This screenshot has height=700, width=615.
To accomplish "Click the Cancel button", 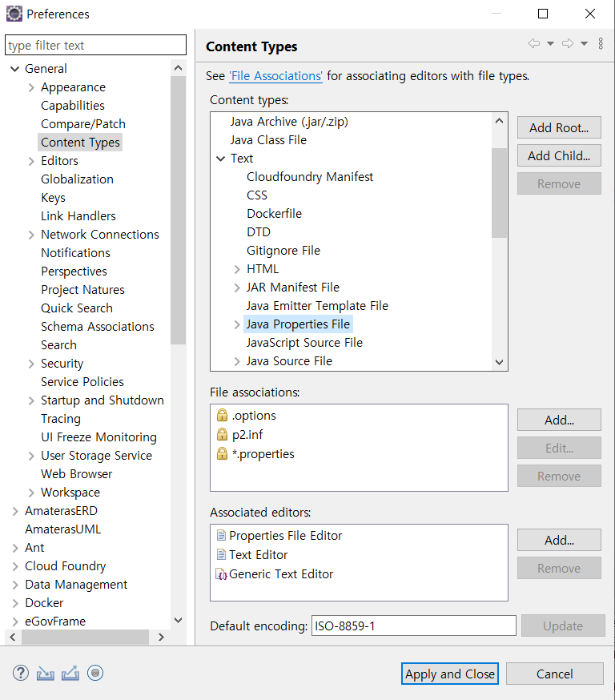I will [x=555, y=674].
